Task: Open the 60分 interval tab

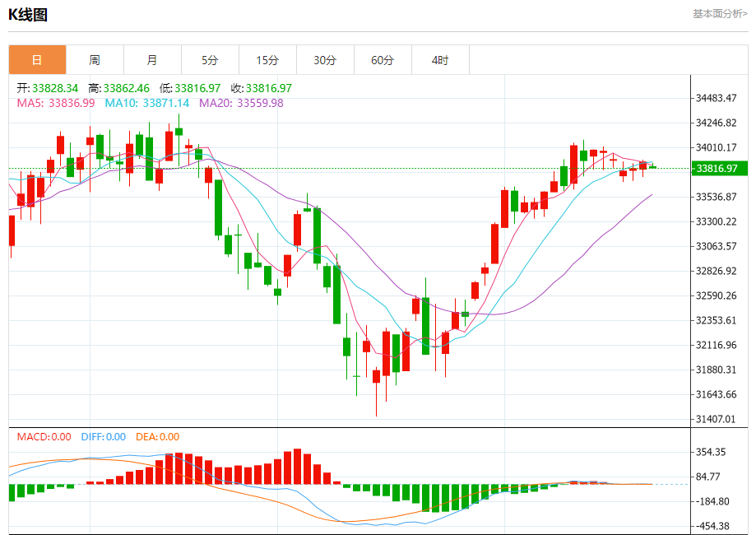Action: click(x=383, y=60)
